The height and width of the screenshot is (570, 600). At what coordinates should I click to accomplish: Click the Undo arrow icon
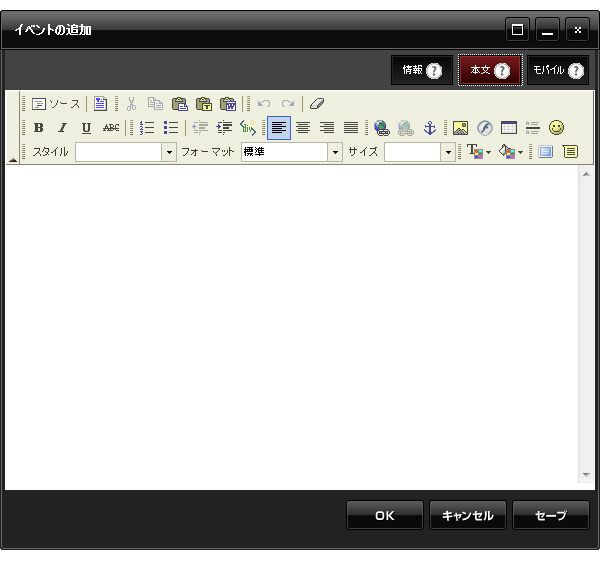[x=264, y=104]
